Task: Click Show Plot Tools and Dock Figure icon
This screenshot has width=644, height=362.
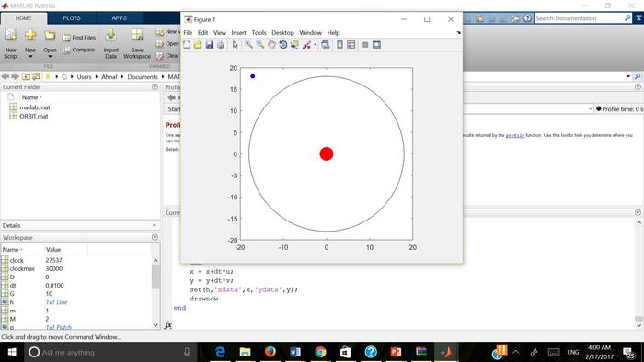Action: coord(376,45)
